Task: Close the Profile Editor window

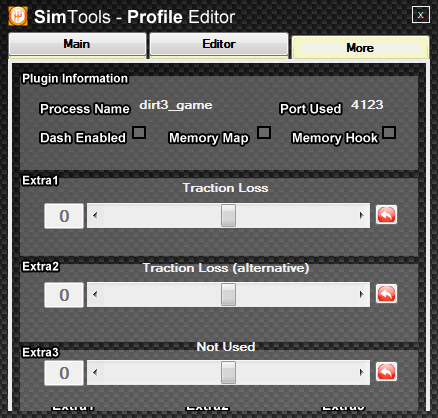Action: point(421,15)
